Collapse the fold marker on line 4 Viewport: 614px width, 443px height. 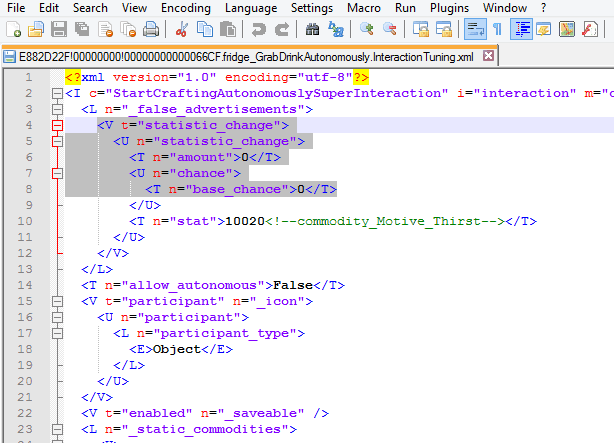pyautogui.click(x=57, y=126)
